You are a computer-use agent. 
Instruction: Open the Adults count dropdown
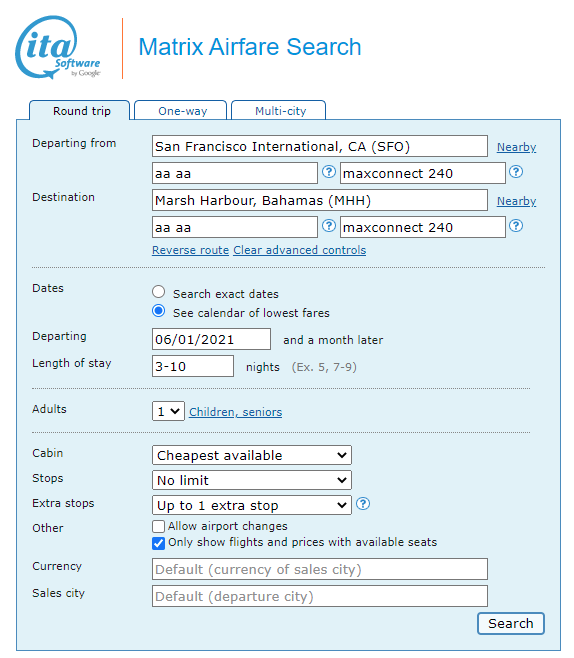coord(168,411)
